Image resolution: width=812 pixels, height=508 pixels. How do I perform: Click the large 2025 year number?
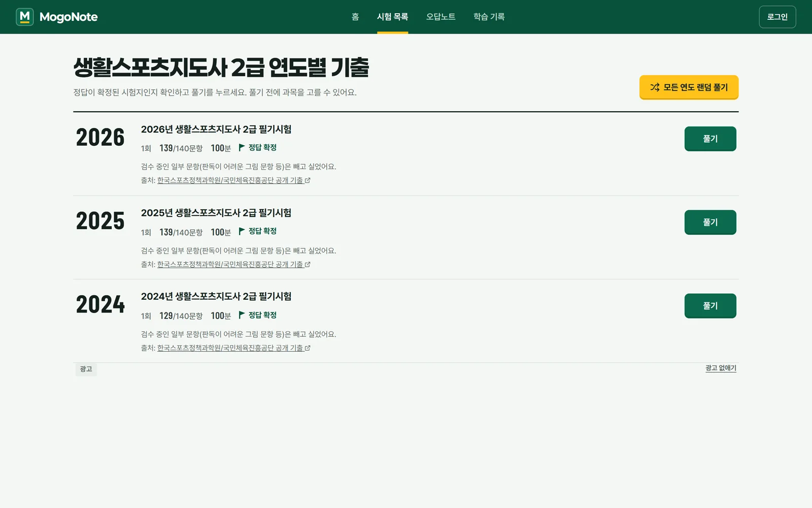(x=100, y=221)
